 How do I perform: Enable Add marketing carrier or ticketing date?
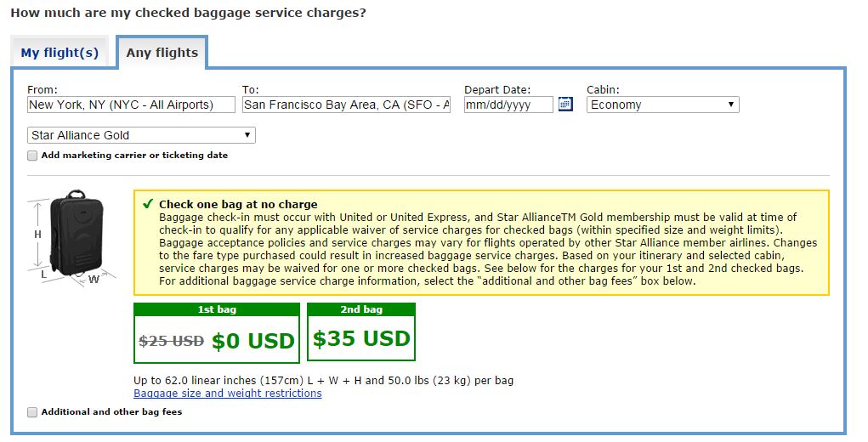(x=32, y=156)
